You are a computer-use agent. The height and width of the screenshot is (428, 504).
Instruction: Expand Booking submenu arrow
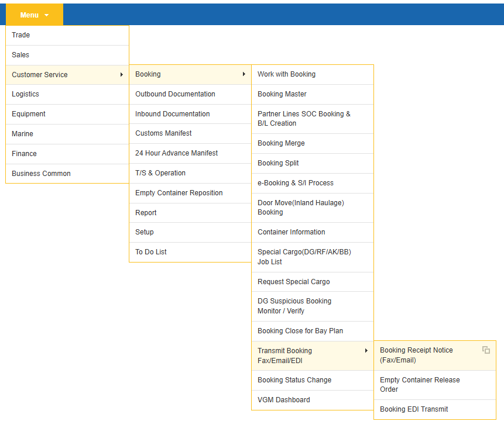pos(244,74)
